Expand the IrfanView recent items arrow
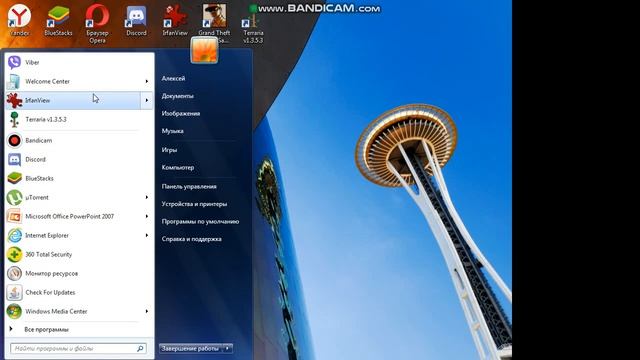This screenshot has width=640, height=360. (147, 100)
